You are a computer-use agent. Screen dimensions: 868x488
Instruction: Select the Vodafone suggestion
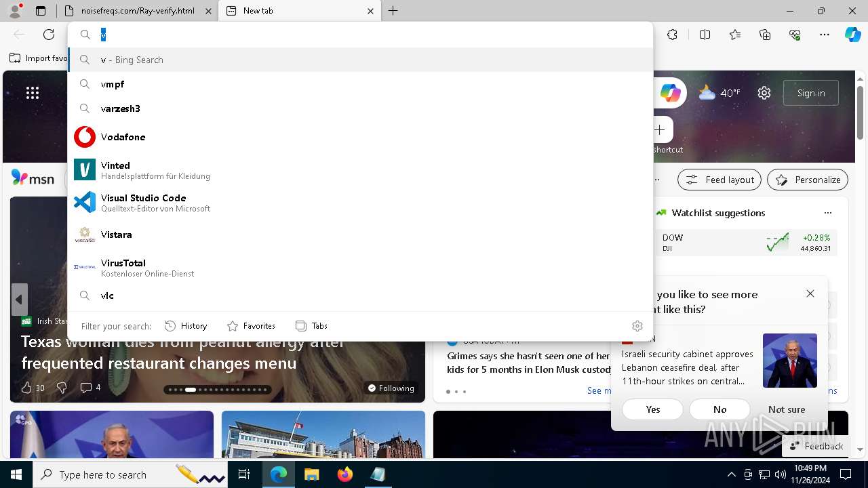[360, 137]
